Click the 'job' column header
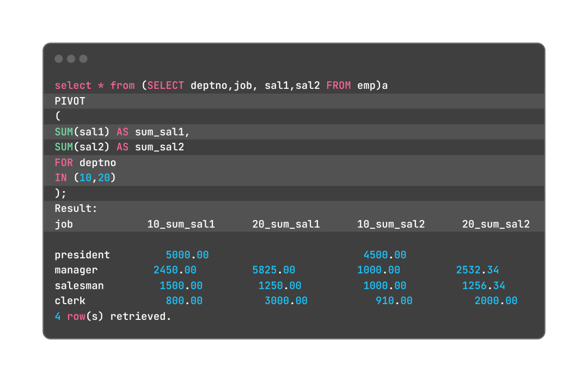This screenshot has width=588, height=382. pos(64,224)
